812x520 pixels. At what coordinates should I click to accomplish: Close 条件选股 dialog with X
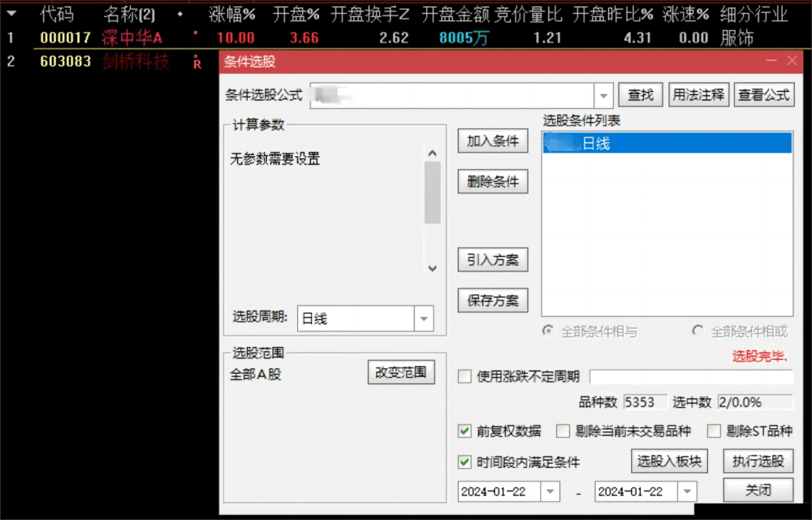[793, 61]
